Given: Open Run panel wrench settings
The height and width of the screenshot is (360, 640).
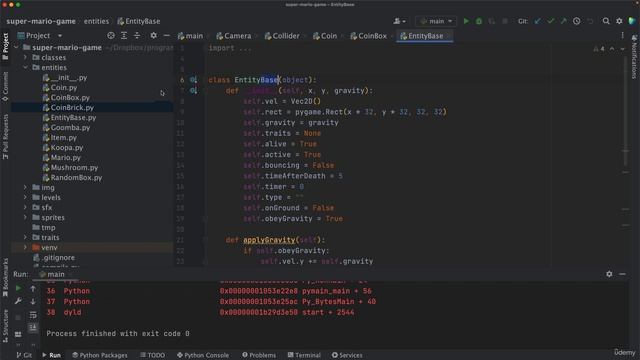Looking at the screenshot, I should [x=18, y=301].
